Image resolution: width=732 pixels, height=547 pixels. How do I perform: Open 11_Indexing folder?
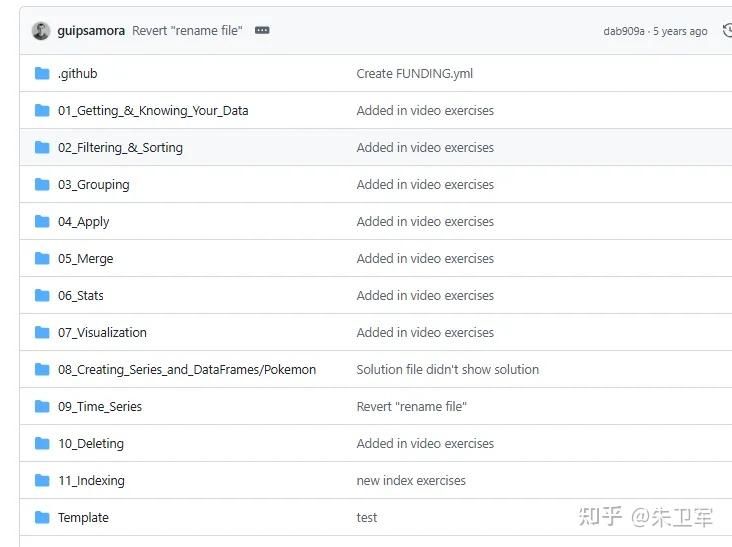coord(92,481)
